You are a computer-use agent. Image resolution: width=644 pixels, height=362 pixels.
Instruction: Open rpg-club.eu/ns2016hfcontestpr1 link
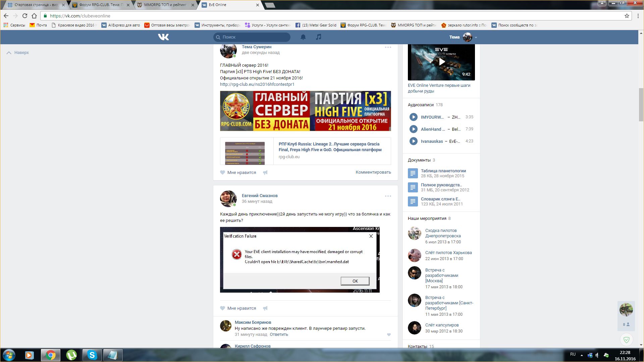point(257,84)
